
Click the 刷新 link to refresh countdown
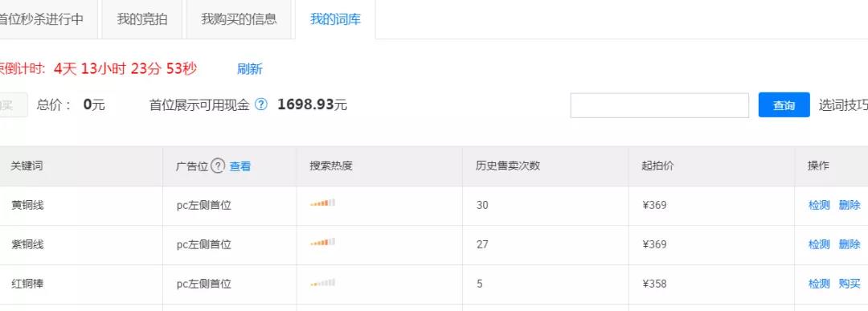[x=250, y=69]
